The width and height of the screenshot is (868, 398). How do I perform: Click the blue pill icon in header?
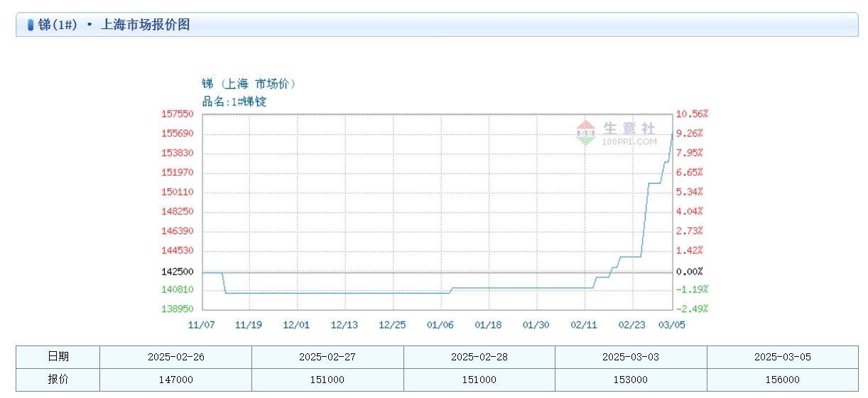click(x=31, y=25)
